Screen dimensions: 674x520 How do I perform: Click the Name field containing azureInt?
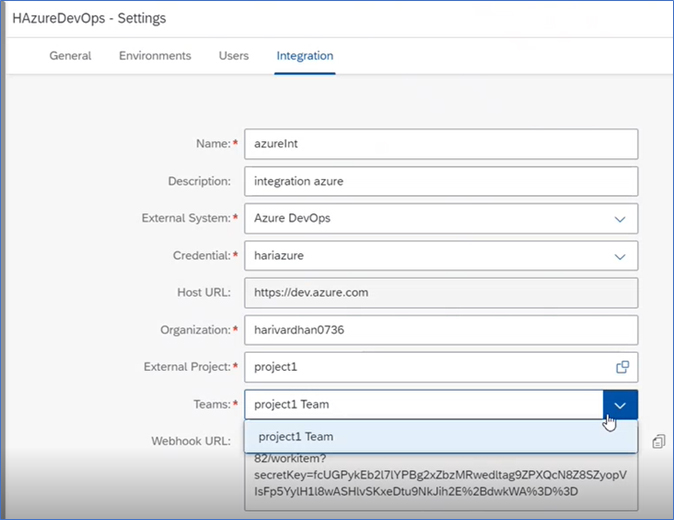pyautogui.click(x=440, y=144)
